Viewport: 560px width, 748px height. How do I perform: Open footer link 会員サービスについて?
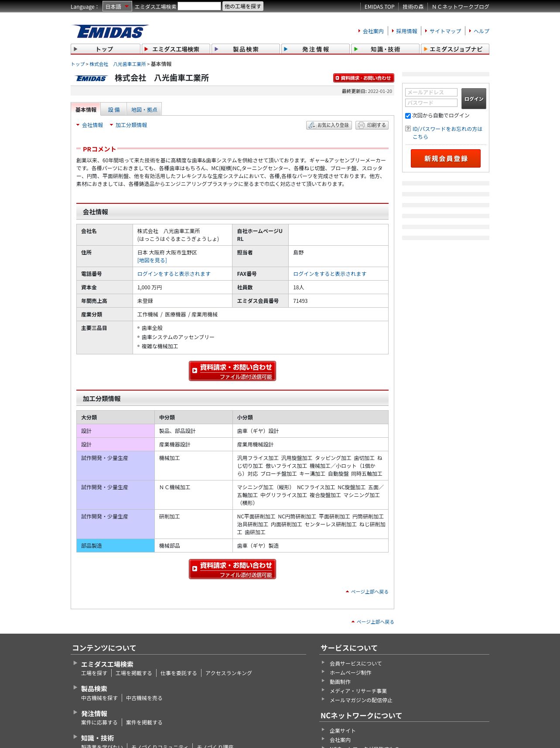pos(356,664)
